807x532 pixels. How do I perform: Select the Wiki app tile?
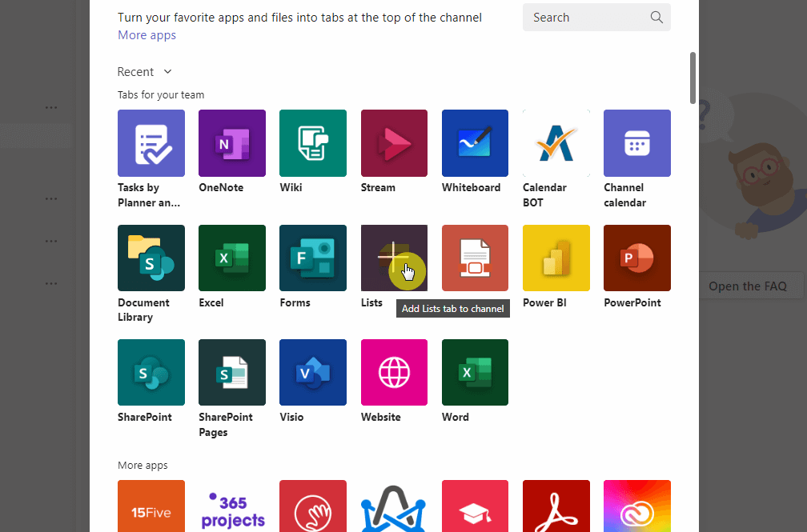click(x=313, y=143)
